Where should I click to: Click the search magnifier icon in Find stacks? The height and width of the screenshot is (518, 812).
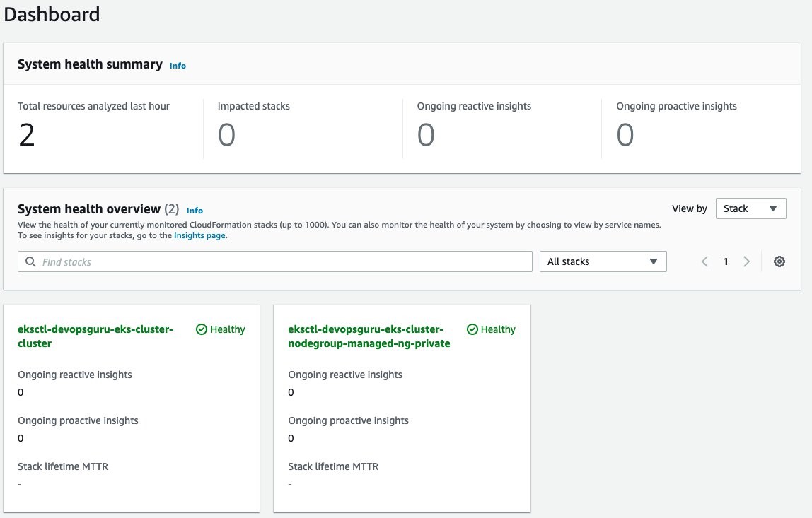click(x=30, y=262)
